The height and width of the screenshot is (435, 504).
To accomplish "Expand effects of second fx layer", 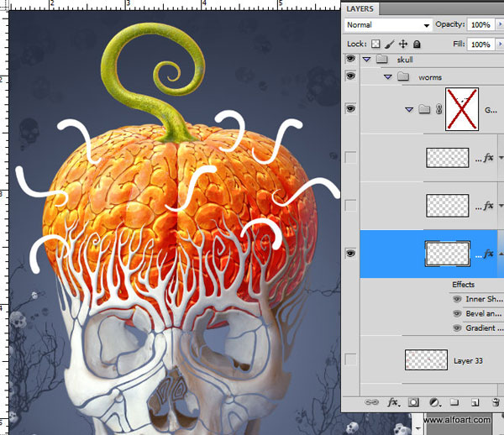I will (x=501, y=205).
